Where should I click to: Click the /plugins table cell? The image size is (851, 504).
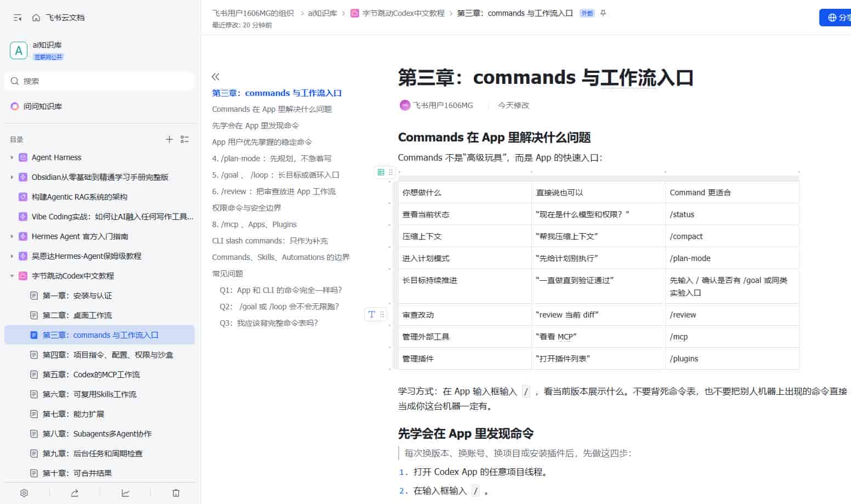pyautogui.click(x=732, y=359)
